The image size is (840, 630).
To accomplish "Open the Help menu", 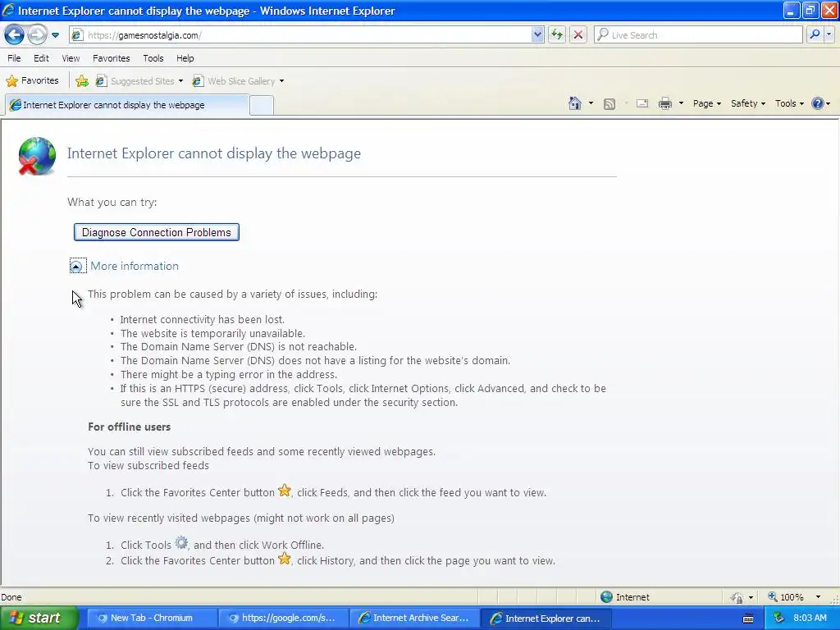I will pos(185,58).
